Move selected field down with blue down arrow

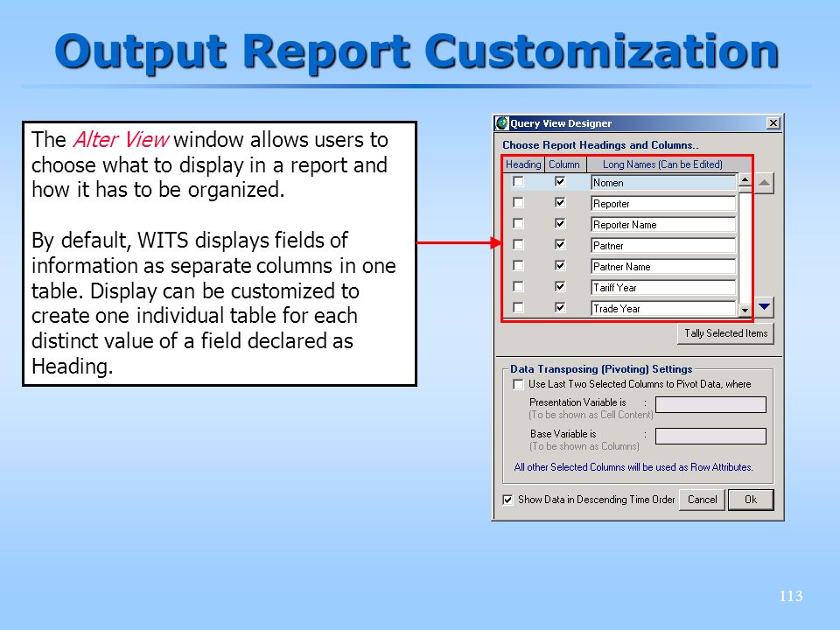pos(765,307)
